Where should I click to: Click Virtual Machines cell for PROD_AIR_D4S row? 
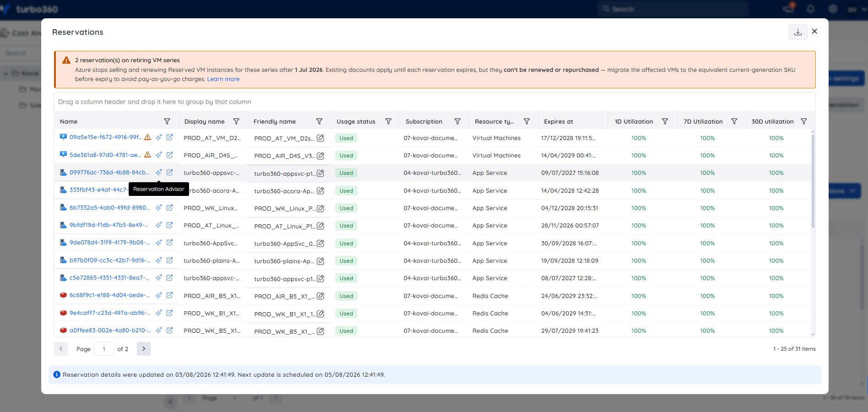[x=496, y=156]
